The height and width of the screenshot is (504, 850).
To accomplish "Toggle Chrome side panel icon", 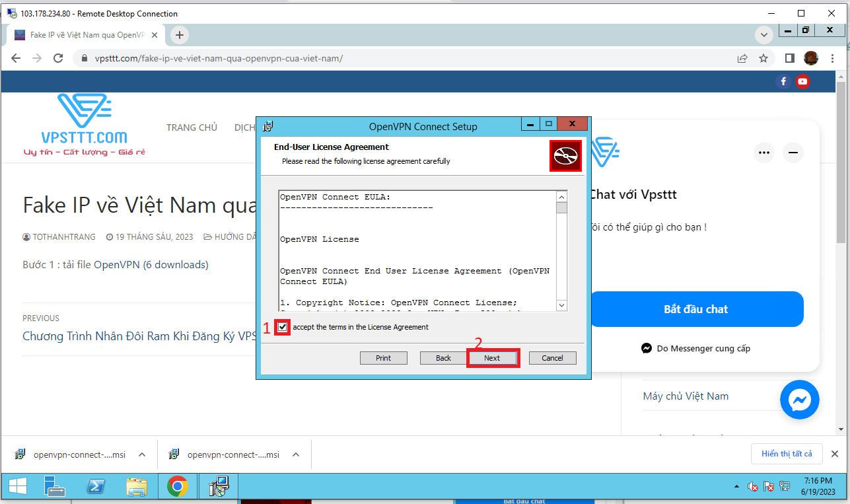I will coord(789,58).
